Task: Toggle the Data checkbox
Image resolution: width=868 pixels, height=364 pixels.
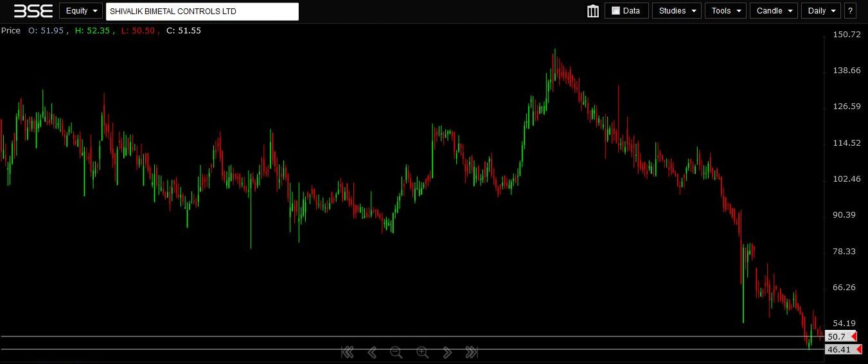Action: pos(616,11)
